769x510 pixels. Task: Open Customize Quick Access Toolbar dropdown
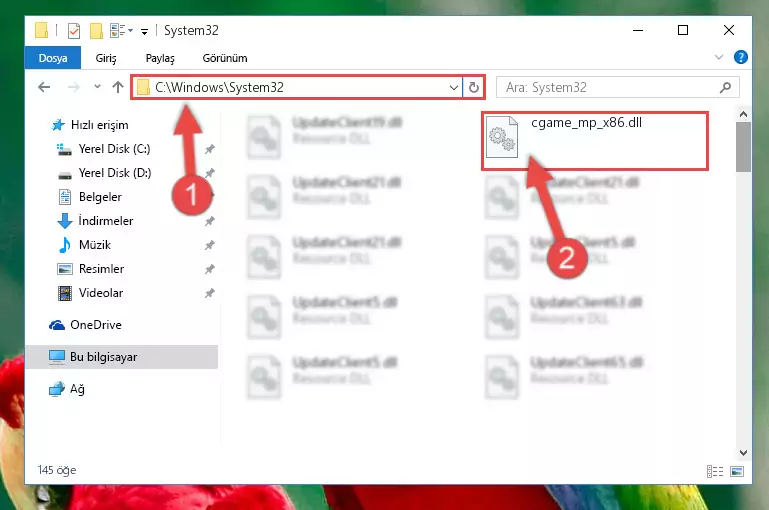[x=144, y=31]
